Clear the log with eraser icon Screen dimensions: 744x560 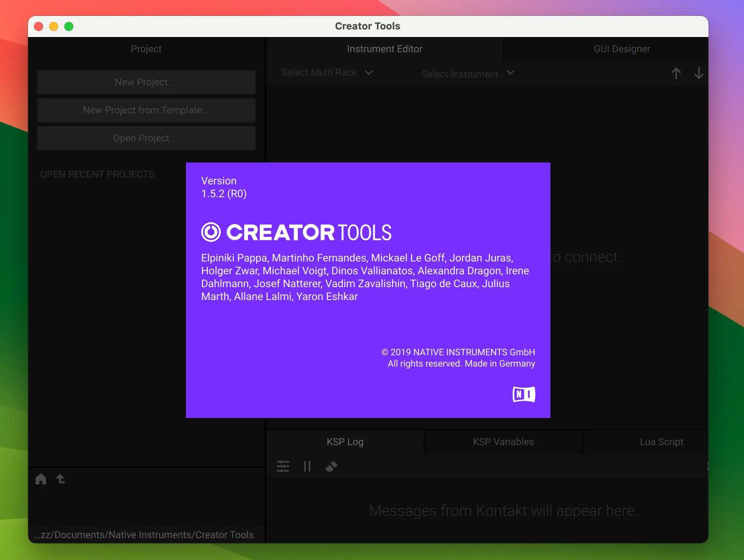click(x=332, y=466)
